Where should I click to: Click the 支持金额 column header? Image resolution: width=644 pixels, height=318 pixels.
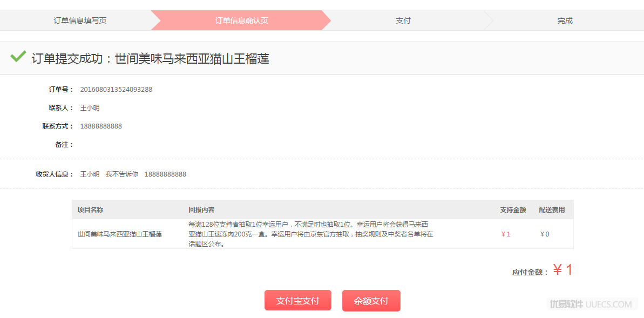click(513, 209)
